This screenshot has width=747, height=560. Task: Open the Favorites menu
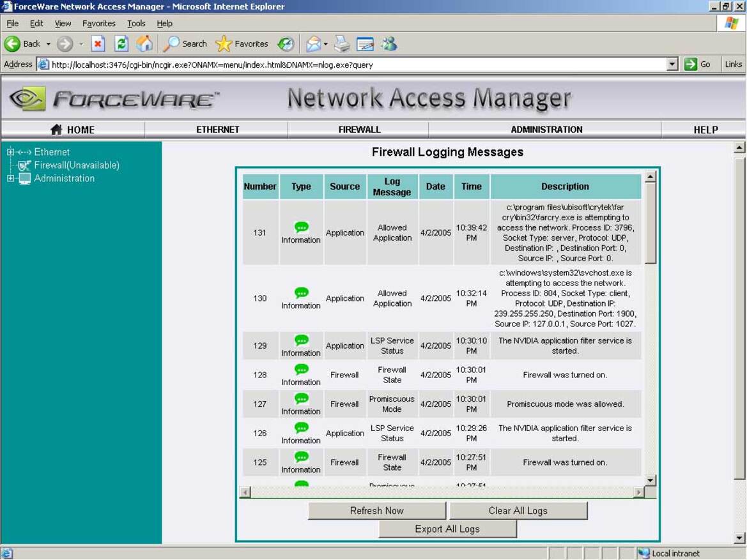pyautogui.click(x=98, y=24)
